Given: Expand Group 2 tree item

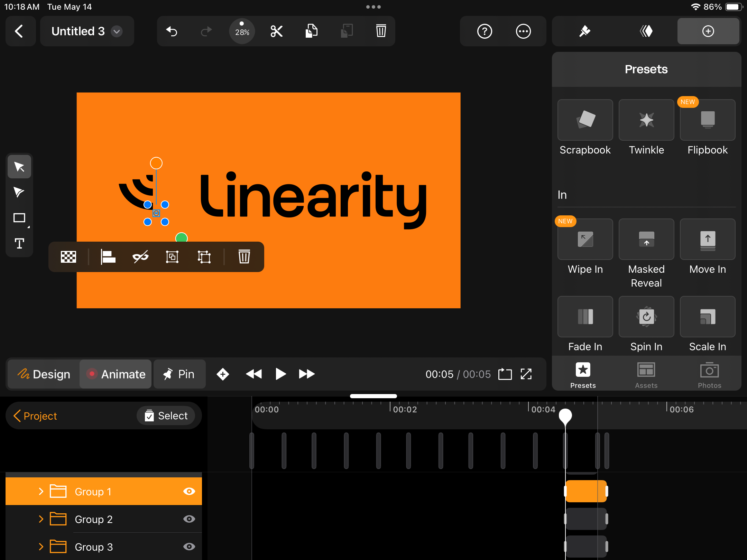Looking at the screenshot, I should 40,520.
